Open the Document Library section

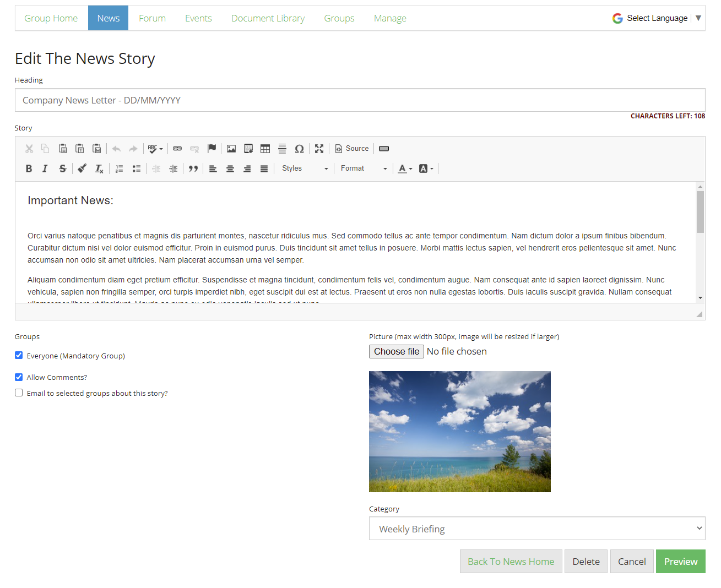pos(268,18)
